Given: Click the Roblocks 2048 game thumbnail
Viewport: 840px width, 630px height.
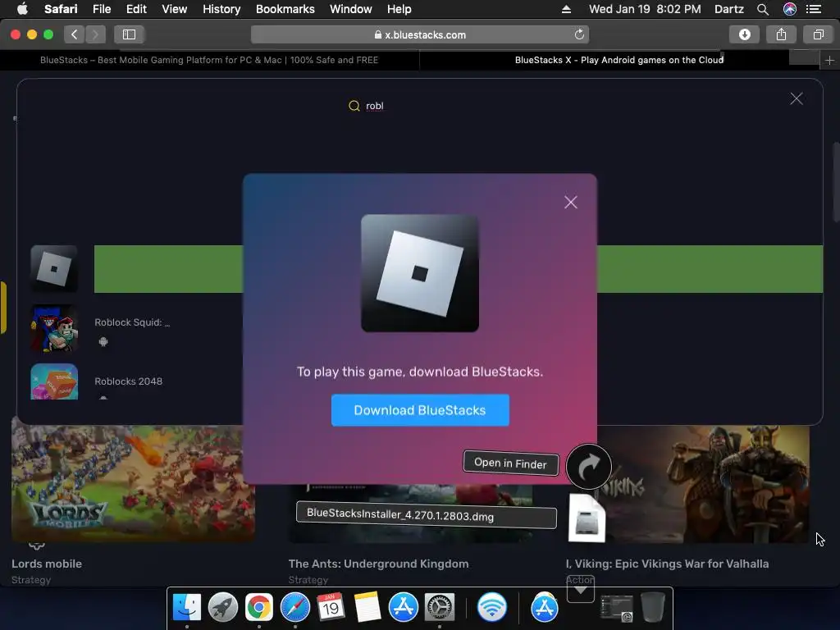Looking at the screenshot, I should point(54,381).
